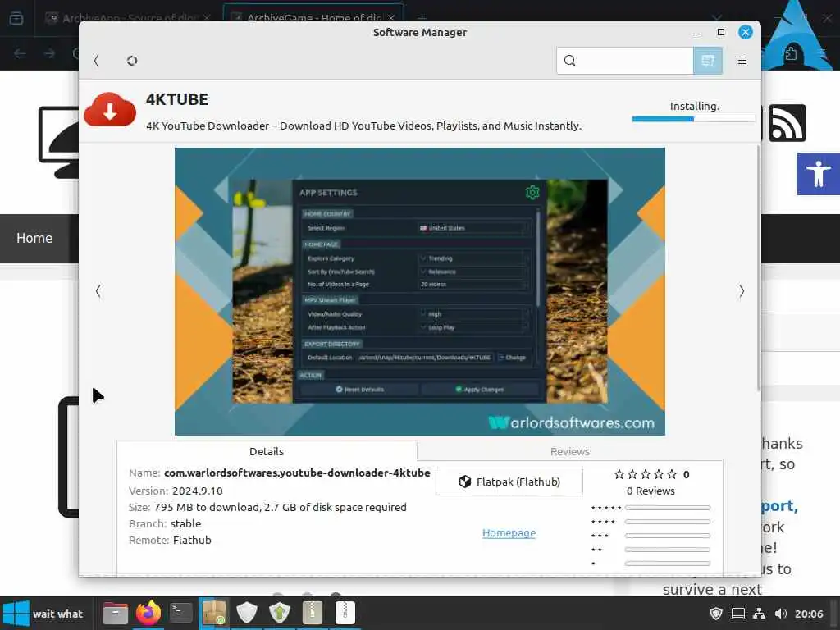Show previous screenshot with left chevron
Viewport: 840px width, 630px height.
(98, 291)
